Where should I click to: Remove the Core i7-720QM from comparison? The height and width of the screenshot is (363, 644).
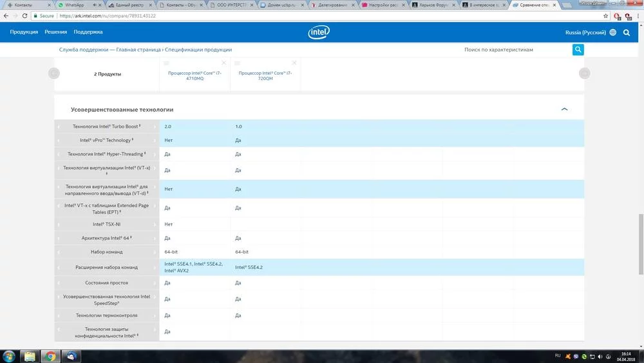tap(295, 63)
